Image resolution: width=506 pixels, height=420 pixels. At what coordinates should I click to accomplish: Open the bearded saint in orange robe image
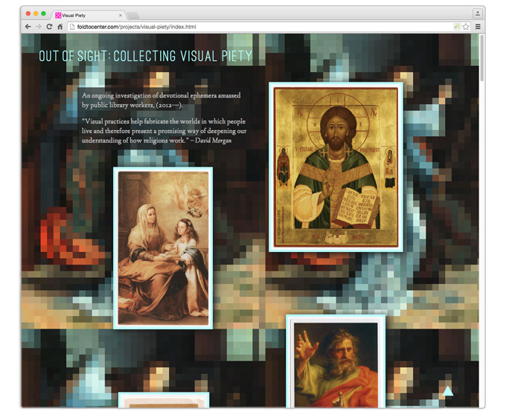click(336, 361)
